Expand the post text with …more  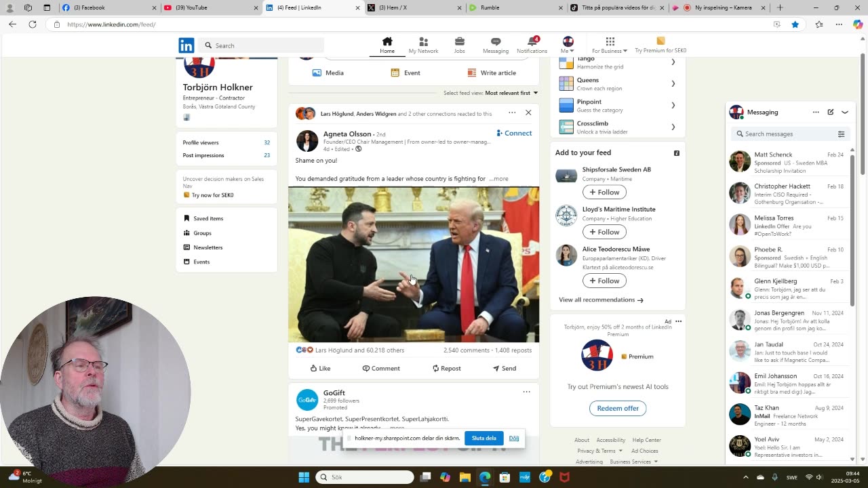point(498,179)
